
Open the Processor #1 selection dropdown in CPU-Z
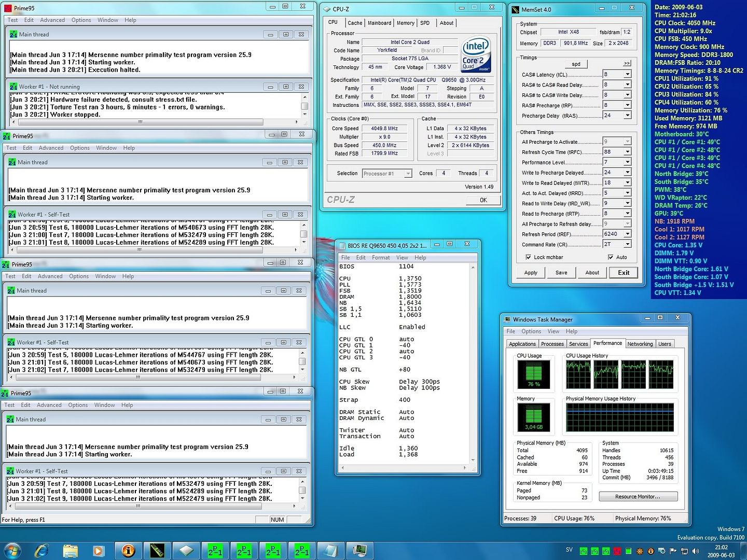pos(408,174)
